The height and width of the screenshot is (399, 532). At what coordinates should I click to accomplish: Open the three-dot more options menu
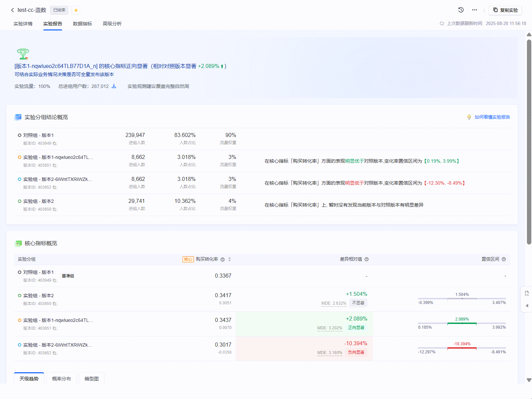(x=475, y=10)
